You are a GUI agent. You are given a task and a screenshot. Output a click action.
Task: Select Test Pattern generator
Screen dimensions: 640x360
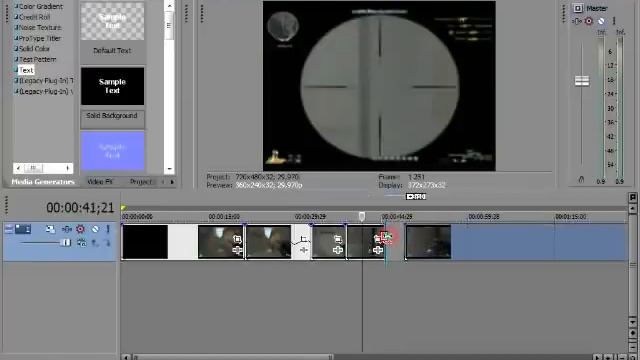point(38,59)
